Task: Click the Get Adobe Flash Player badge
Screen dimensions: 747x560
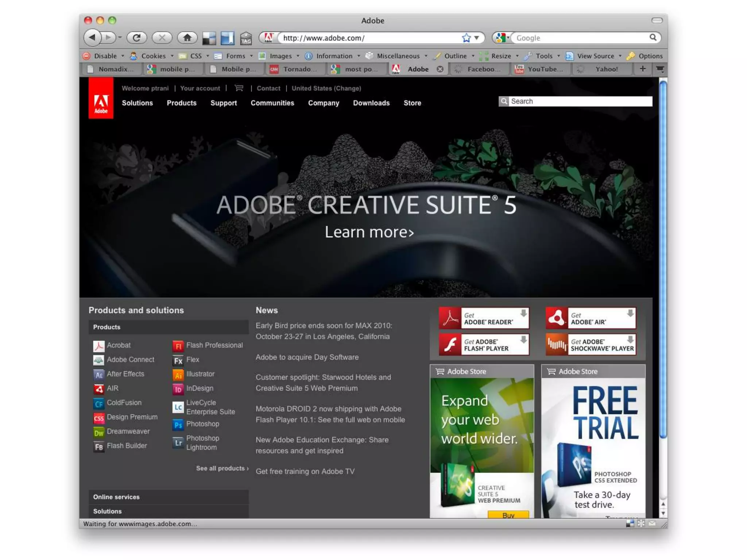Action: pyautogui.click(x=484, y=345)
